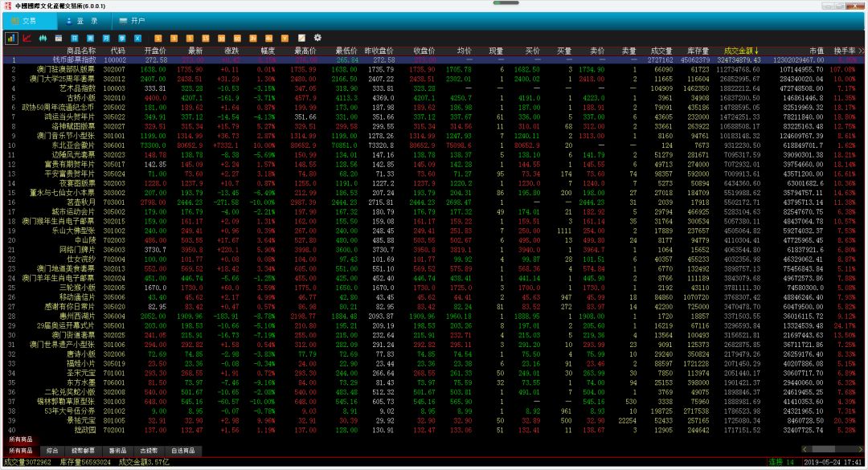This screenshot has height=470, width=868.
Task: Select the 惠州西湖片 row
Action: click(432, 316)
